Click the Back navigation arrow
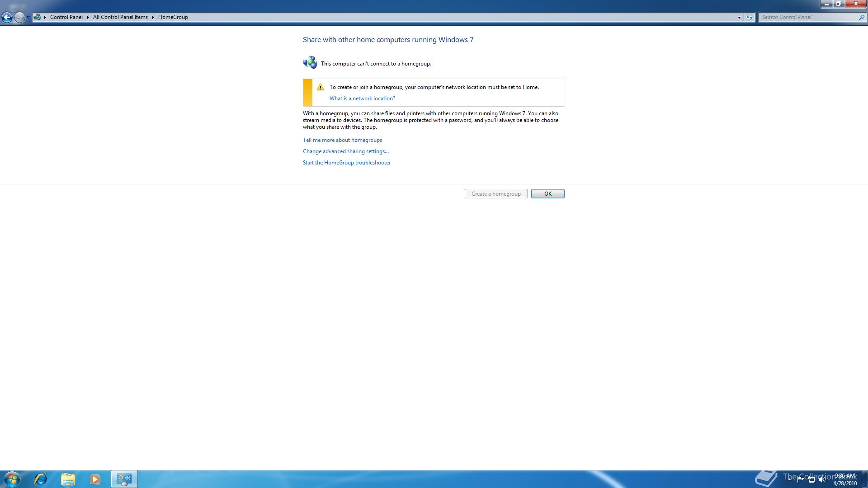This screenshot has width=868, height=488. point(7,17)
